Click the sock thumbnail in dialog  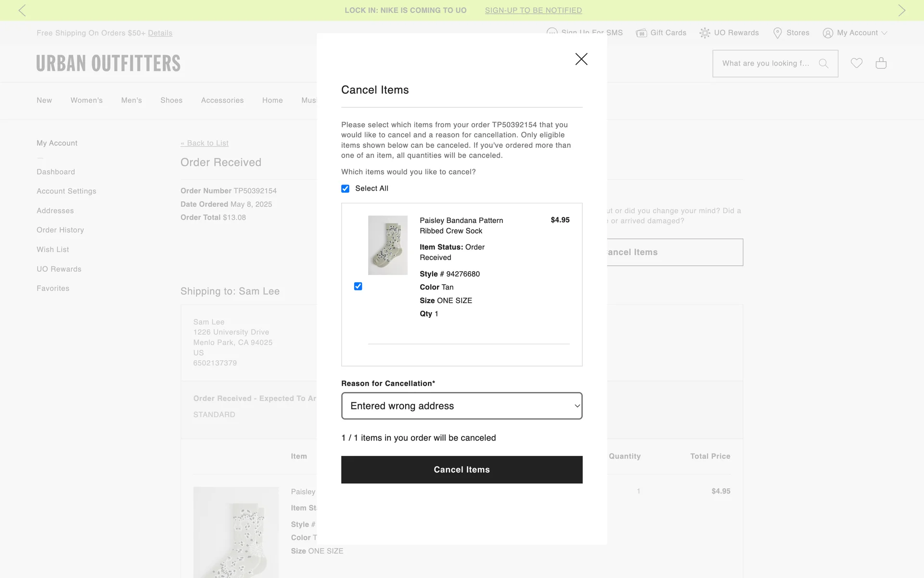[387, 245]
